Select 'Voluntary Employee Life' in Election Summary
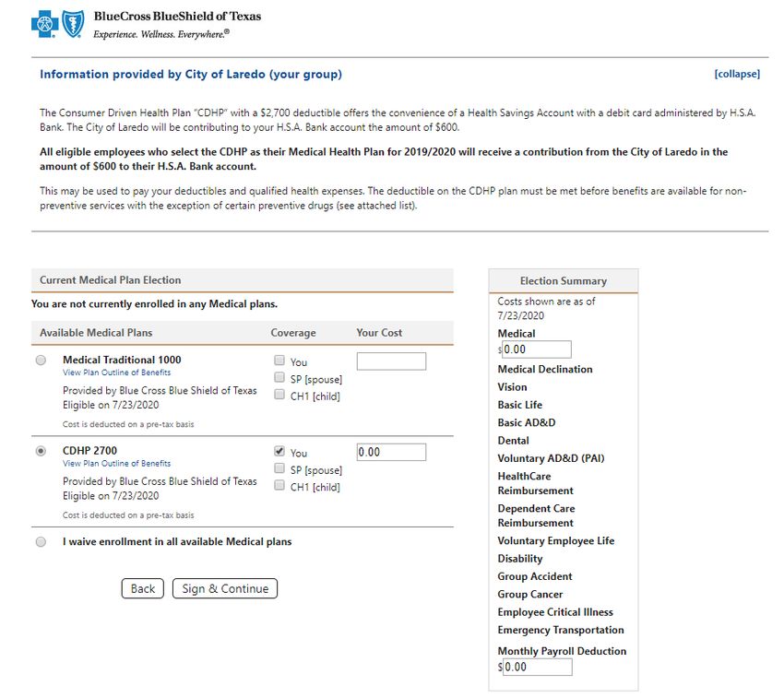Screen dimensions: 784x698 (555, 541)
